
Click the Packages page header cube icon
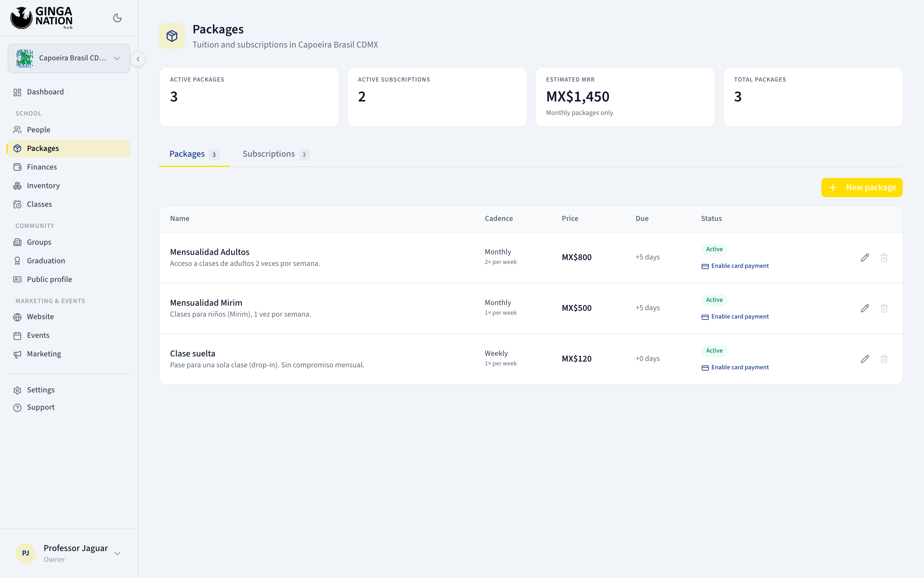click(x=172, y=36)
